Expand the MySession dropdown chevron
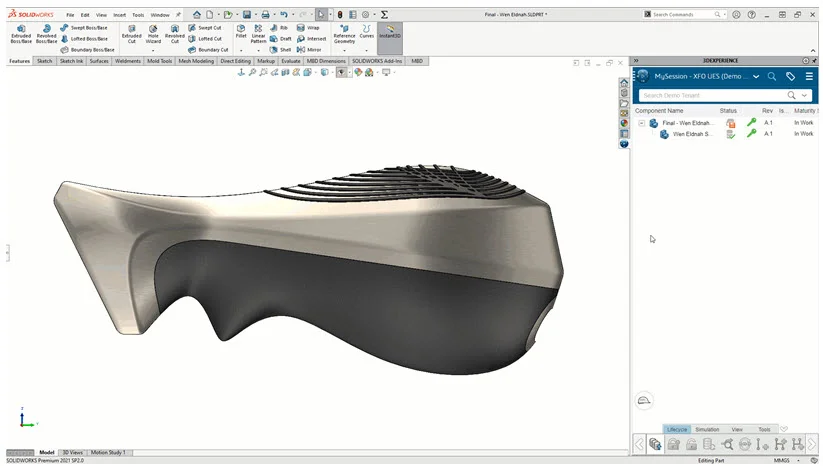 click(x=756, y=76)
